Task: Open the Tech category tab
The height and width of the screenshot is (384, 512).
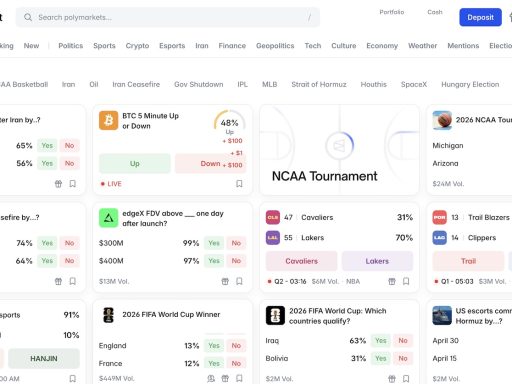Action: tap(313, 46)
